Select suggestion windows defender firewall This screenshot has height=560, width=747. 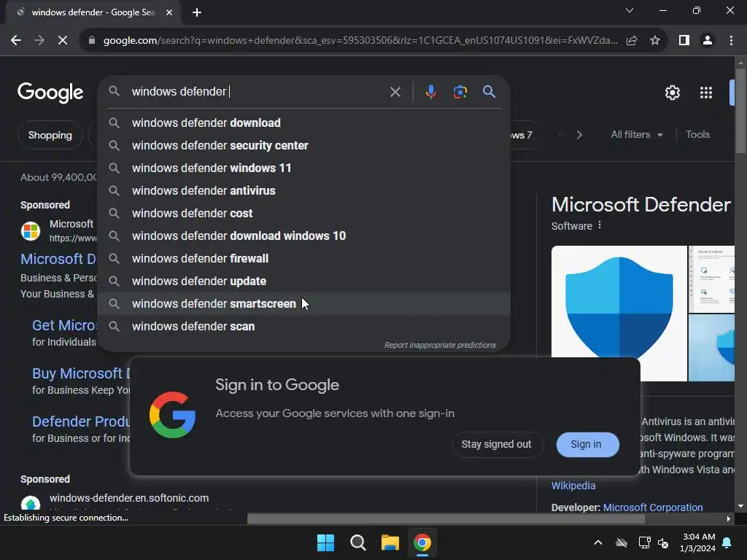[x=303, y=259]
